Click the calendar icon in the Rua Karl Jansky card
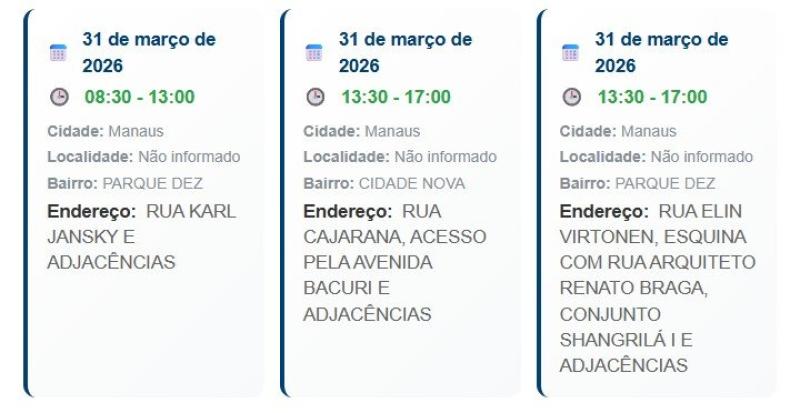The image size is (800, 413). pyautogui.click(x=58, y=53)
